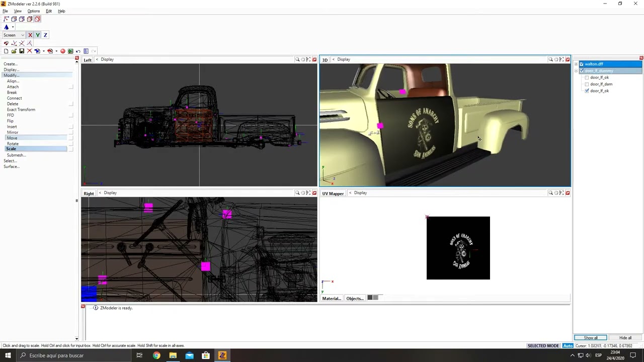
Task: Click the Material... button in UV Mapper
Action: pyautogui.click(x=332, y=299)
